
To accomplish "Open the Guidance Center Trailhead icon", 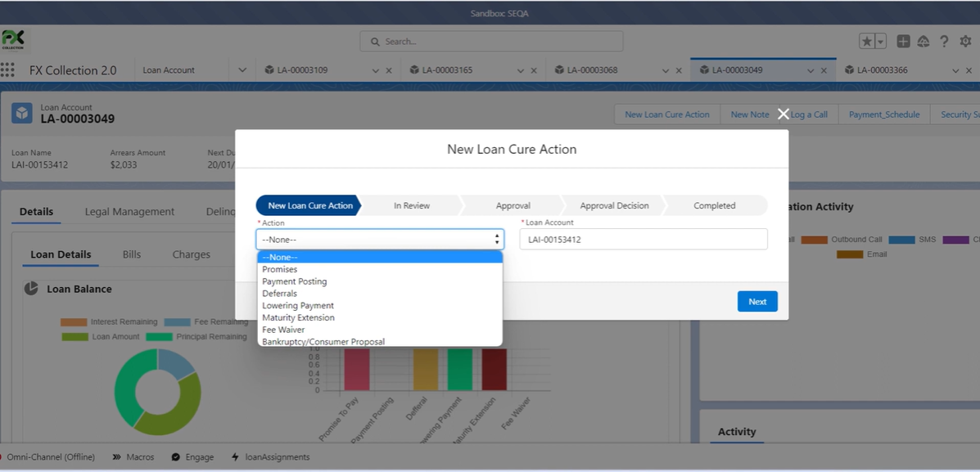I will 924,41.
